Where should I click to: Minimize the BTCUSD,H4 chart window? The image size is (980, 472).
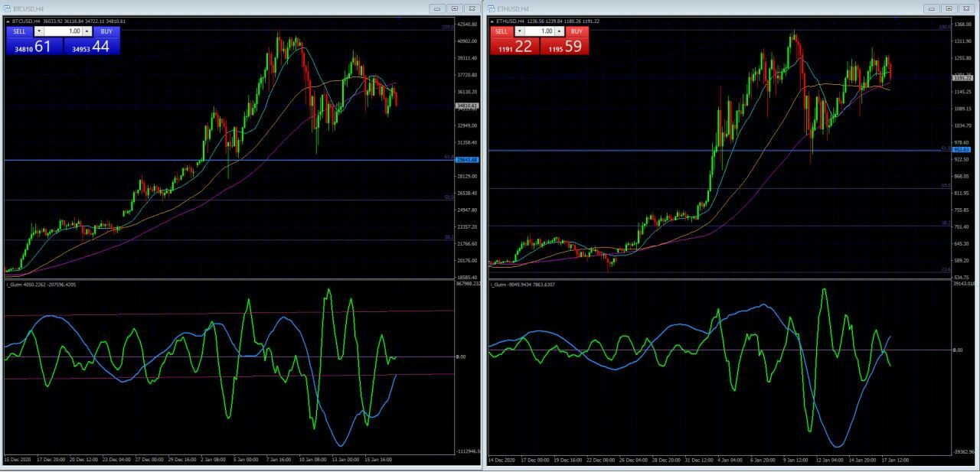click(438, 8)
